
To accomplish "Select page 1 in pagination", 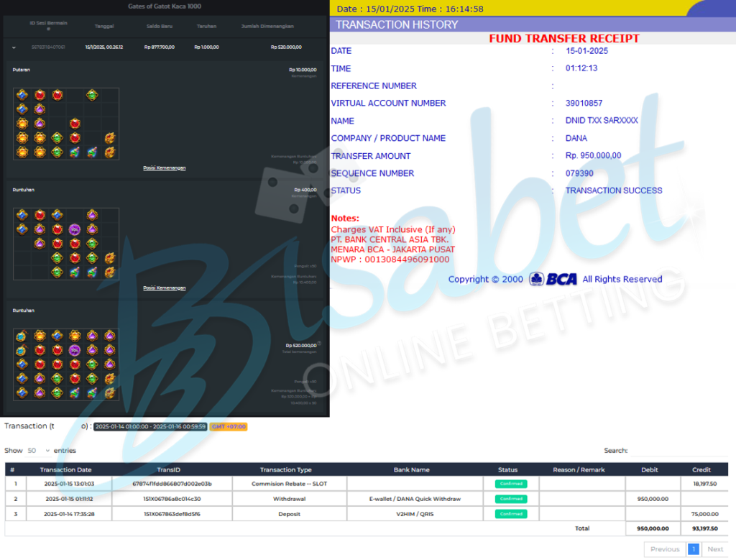I will (694, 549).
